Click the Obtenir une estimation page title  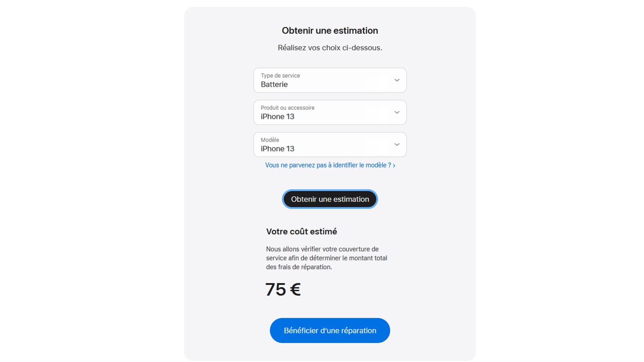pos(330,30)
